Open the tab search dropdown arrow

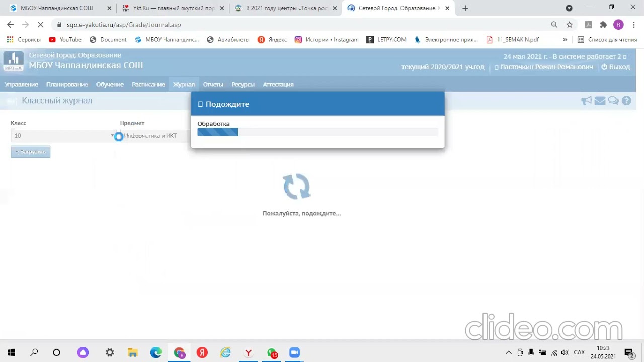[569, 8]
